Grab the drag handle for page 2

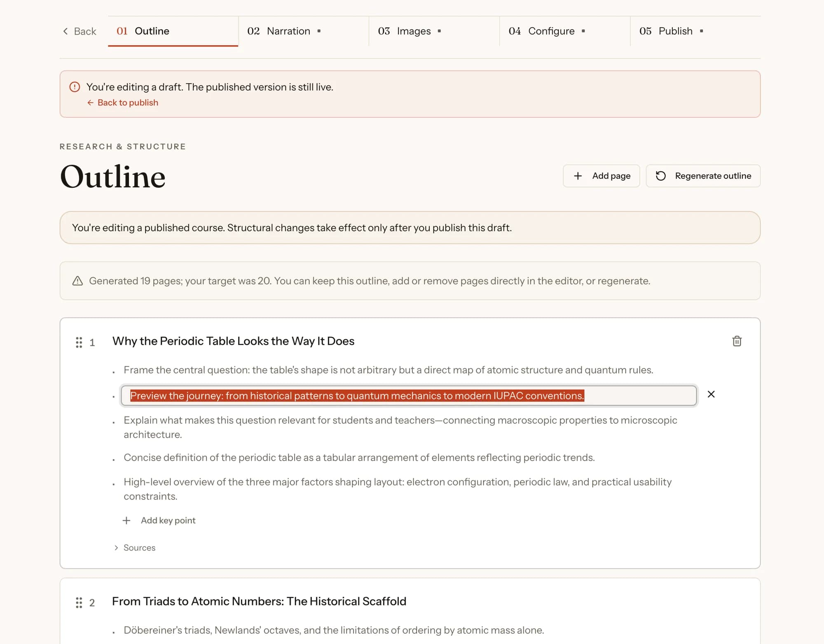[x=79, y=602]
